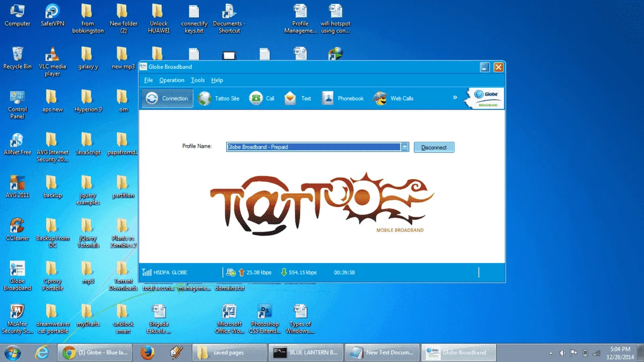This screenshot has height=362, width=644.
Task: Click the HSDPA signal strength icon
Action: tap(147, 272)
